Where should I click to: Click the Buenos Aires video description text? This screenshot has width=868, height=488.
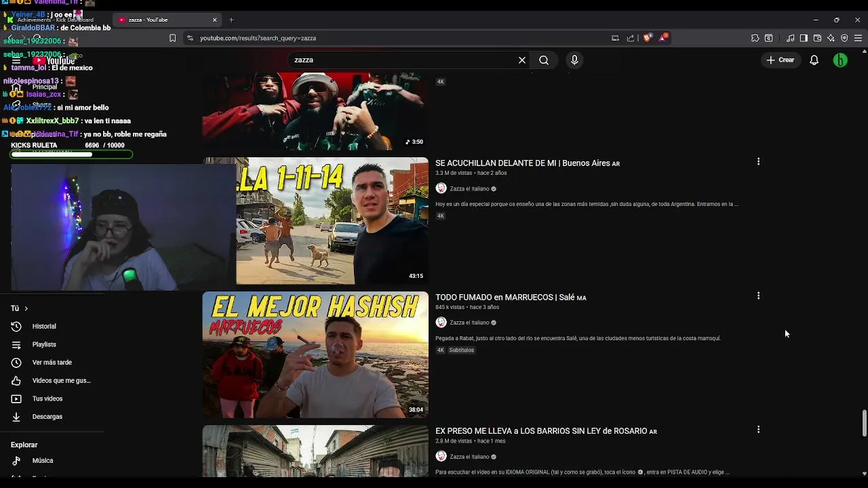[x=587, y=204]
